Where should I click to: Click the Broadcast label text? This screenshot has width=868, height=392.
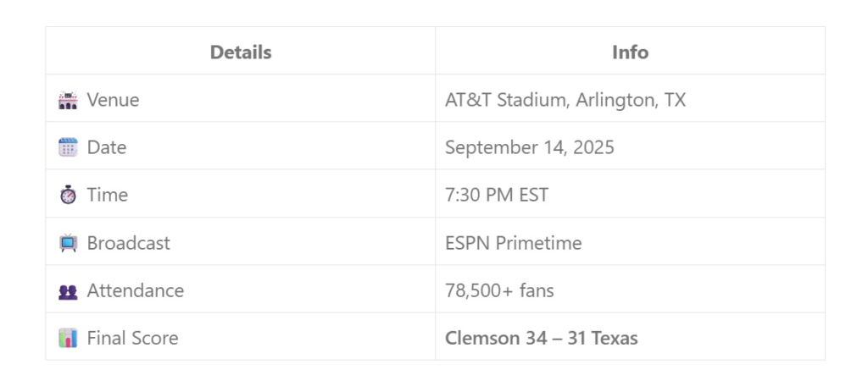pyautogui.click(x=129, y=243)
